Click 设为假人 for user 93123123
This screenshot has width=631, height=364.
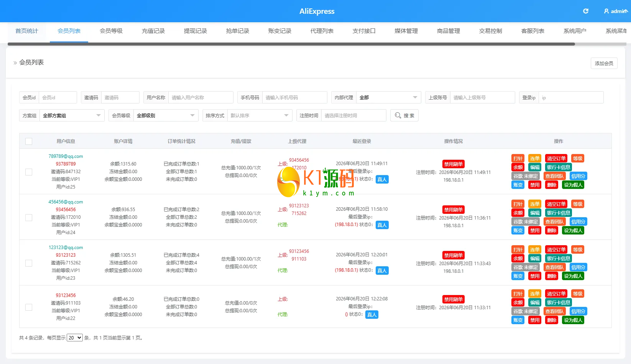click(573, 276)
